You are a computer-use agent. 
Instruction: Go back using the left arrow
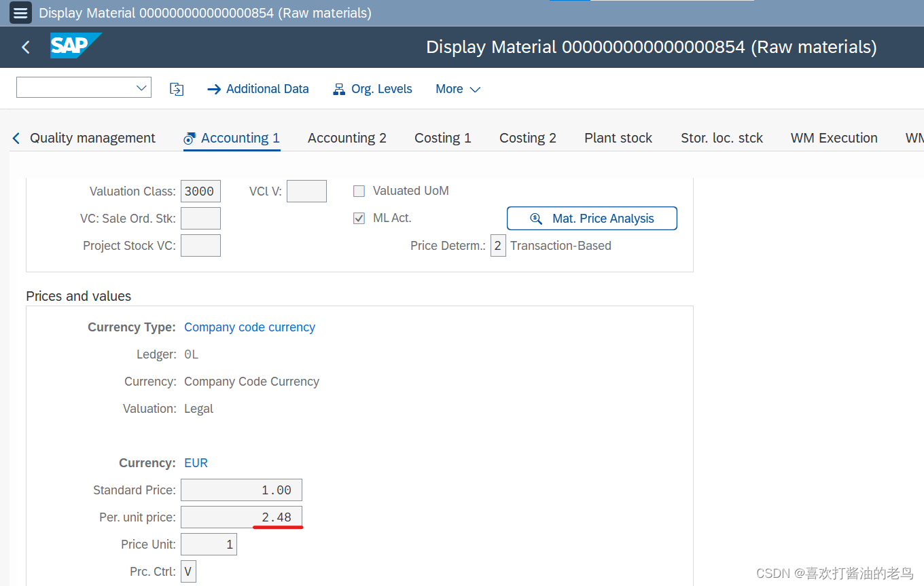(x=26, y=47)
